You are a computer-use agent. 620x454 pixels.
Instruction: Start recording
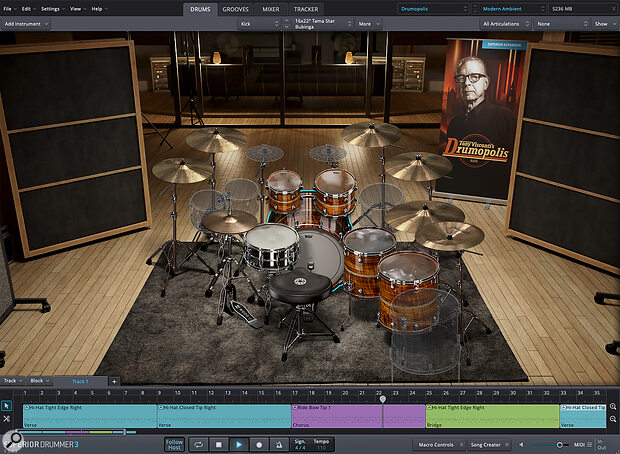tap(259, 445)
